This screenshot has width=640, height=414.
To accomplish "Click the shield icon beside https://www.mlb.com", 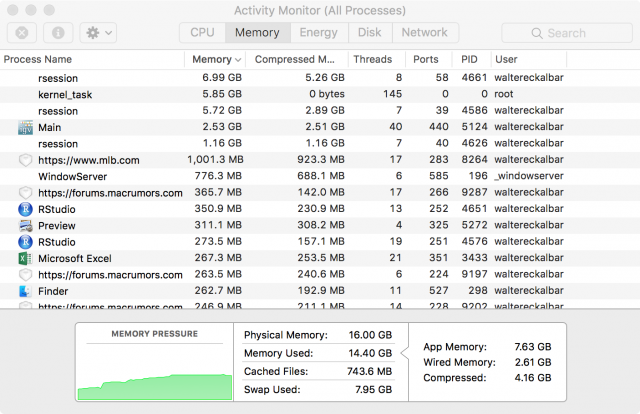I will coord(25,160).
